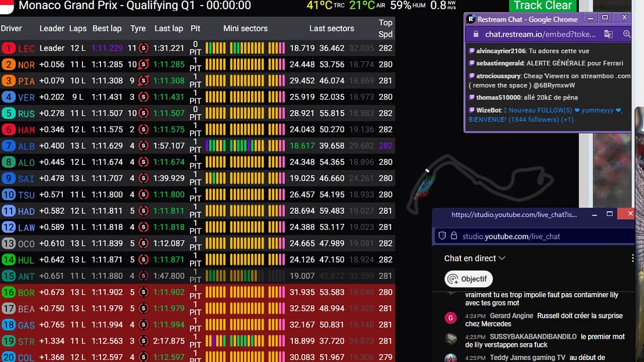Screen dimensions: 644x362
Task: Click position 5 badge next to RUS
Action: pyautogui.click(x=9, y=113)
